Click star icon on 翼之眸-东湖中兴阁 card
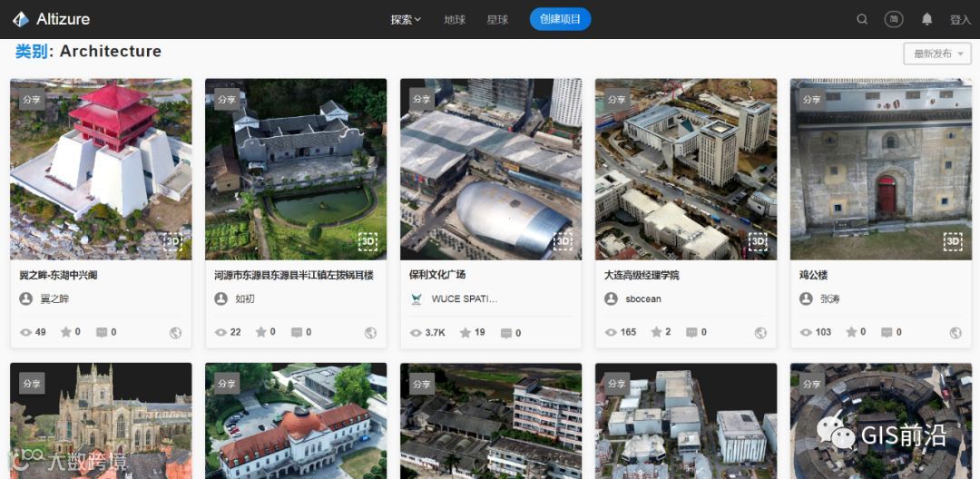Viewport: 980px width, 479px height. coord(65,332)
